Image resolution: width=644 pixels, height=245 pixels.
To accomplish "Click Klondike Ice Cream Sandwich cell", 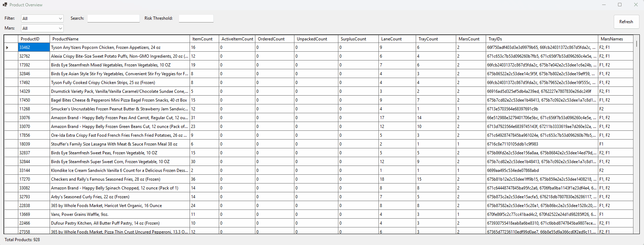I will coord(120,170).
